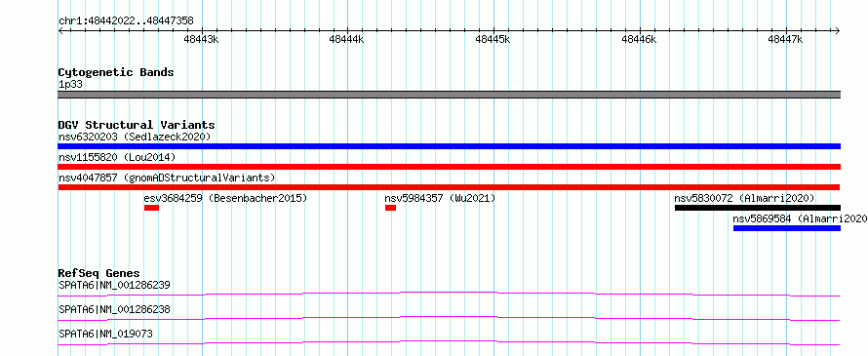Image resolution: width=868 pixels, height=356 pixels.
Task: Click the SPATA6|NM_019073 transcript label
Action: 105,334
